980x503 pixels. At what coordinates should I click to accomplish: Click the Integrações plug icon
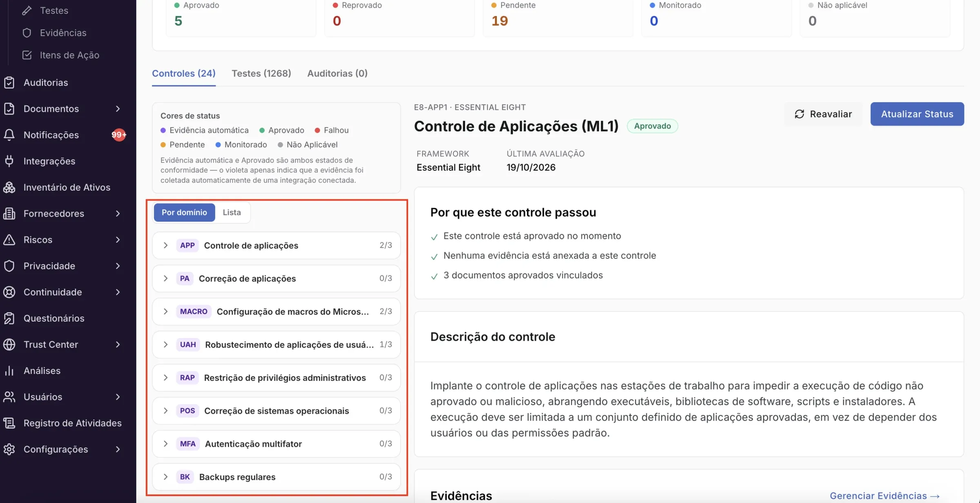pyautogui.click(x=9, y=161)
